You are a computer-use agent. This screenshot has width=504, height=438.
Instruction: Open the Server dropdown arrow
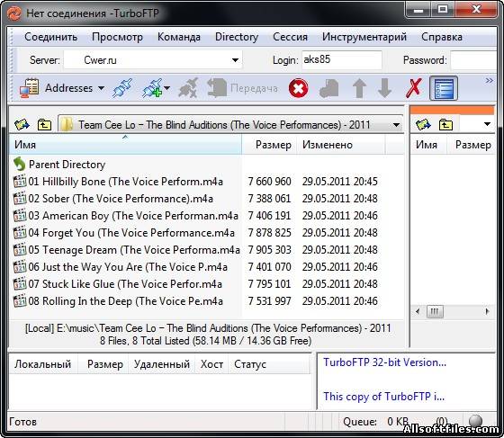point(235,60)
